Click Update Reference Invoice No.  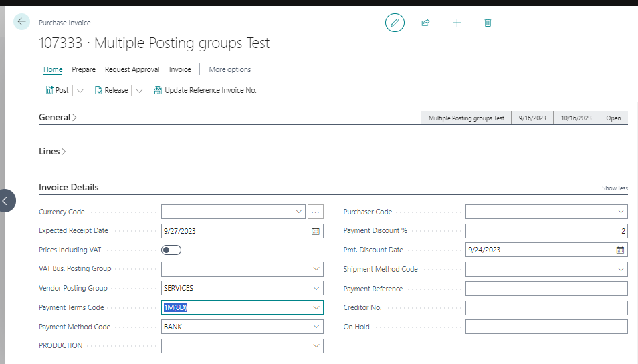(x=205, y=90)
